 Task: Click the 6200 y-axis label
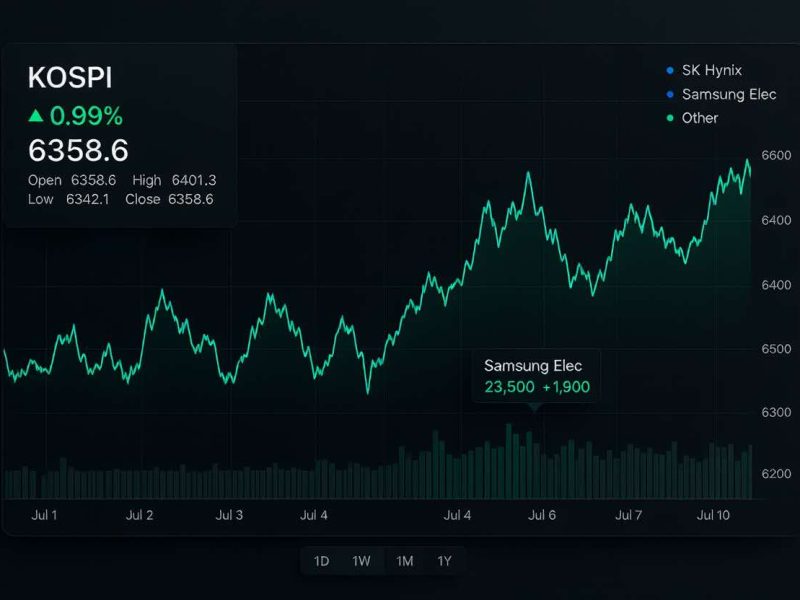777,474
